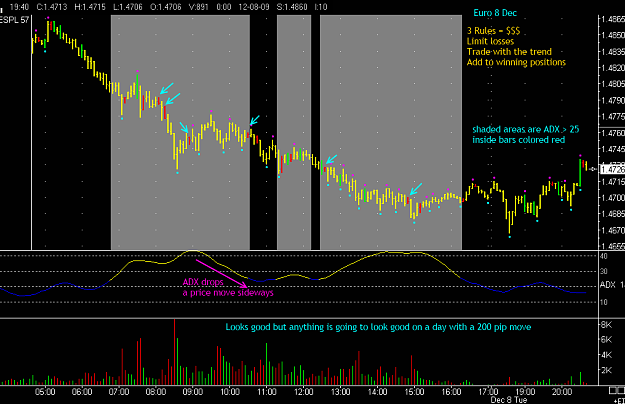Click the 1.4835 price axis label
Viewport: 625px width, 404px height.
pyautogui.click(x=613, y=51)
